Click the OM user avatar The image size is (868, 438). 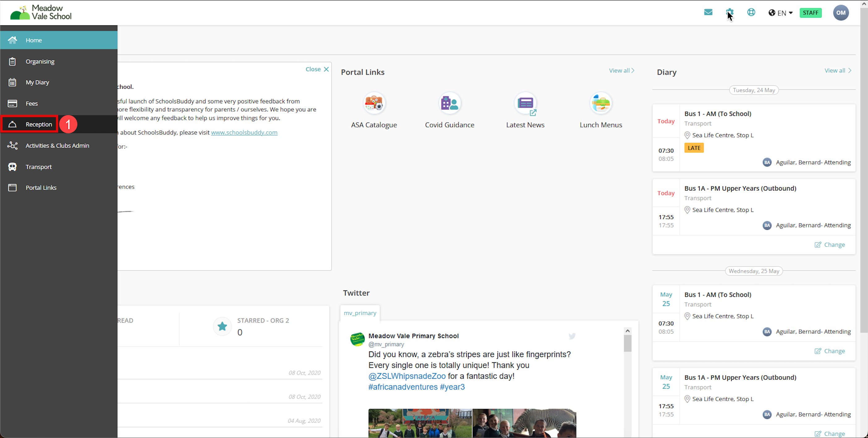pos(841,13)
